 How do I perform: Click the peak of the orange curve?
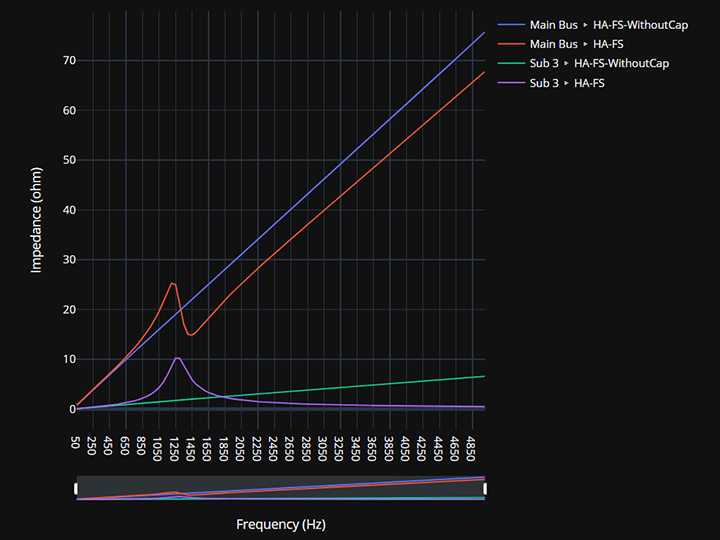pyautogui.click(x=172, y=283)
